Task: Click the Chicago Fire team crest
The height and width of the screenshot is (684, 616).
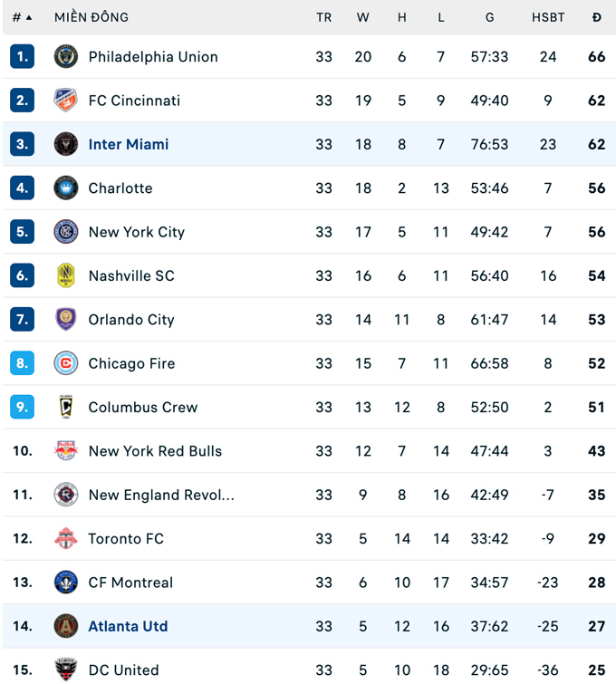Action: pyautogui.click(x=66, y=363)
